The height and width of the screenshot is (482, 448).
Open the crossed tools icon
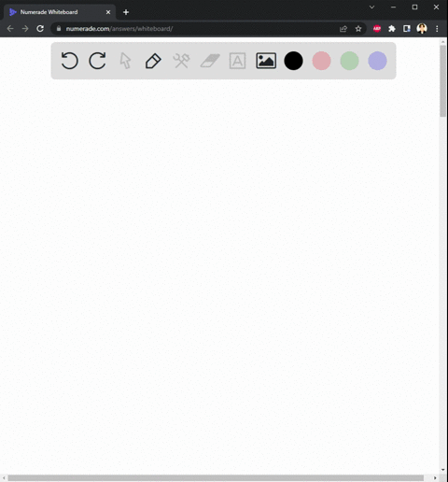(x=181, y=61)
